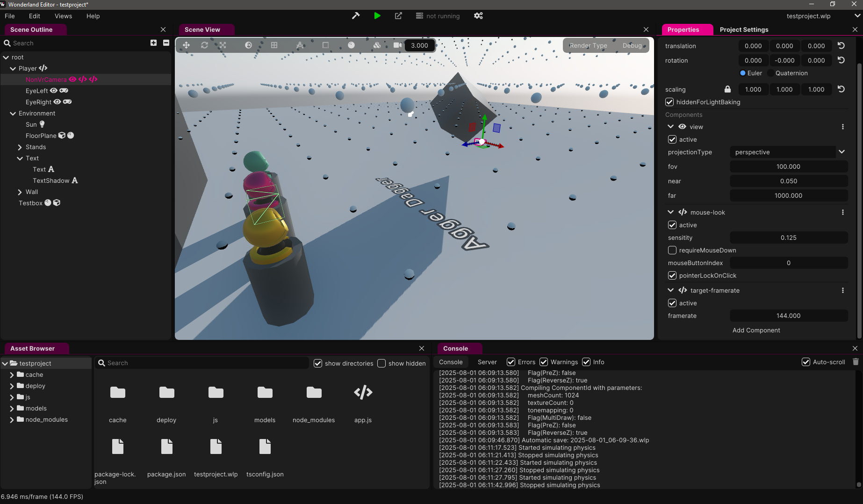The height and width of the screenshot is (504, 863).
Task: Select the translate (move) gizmo tool
Action: pyautogui.click(x=186, y=45)
